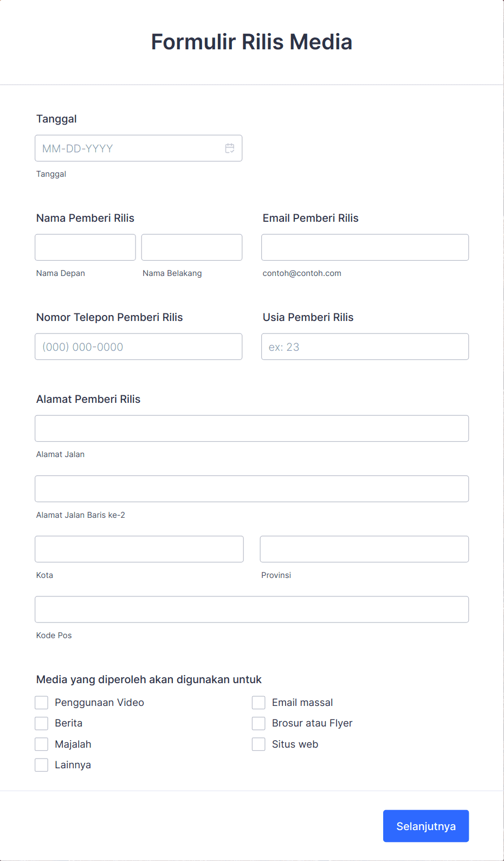Open the calendar date picker icon
Screen dimensions: 504x861
coord(230,148)
